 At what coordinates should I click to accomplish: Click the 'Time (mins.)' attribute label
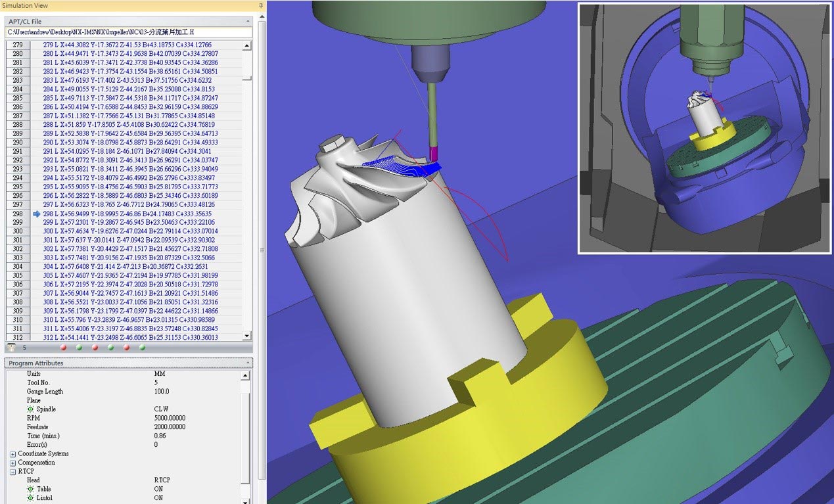[x=43, y=436]
